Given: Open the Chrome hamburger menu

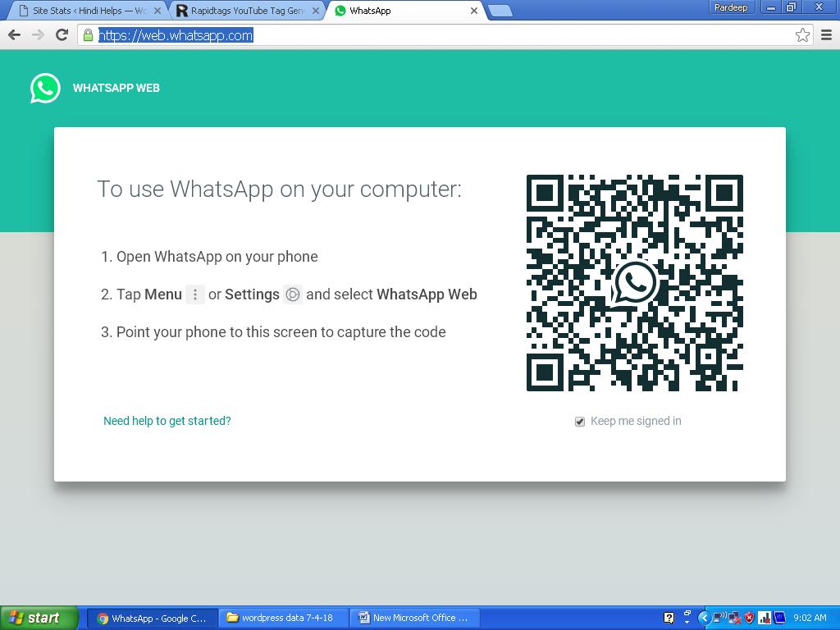Looking at the screenshot, I should click(x=826, y=35).
